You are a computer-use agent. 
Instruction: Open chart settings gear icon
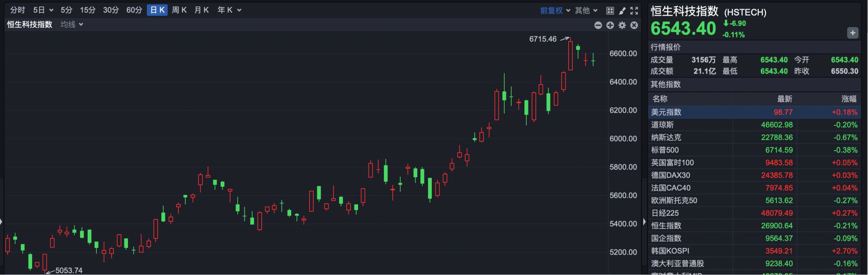coord(623,25)
